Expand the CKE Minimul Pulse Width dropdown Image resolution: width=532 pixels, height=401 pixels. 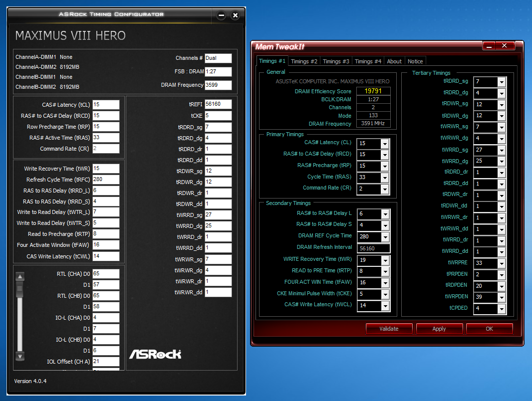click(385, 294)
